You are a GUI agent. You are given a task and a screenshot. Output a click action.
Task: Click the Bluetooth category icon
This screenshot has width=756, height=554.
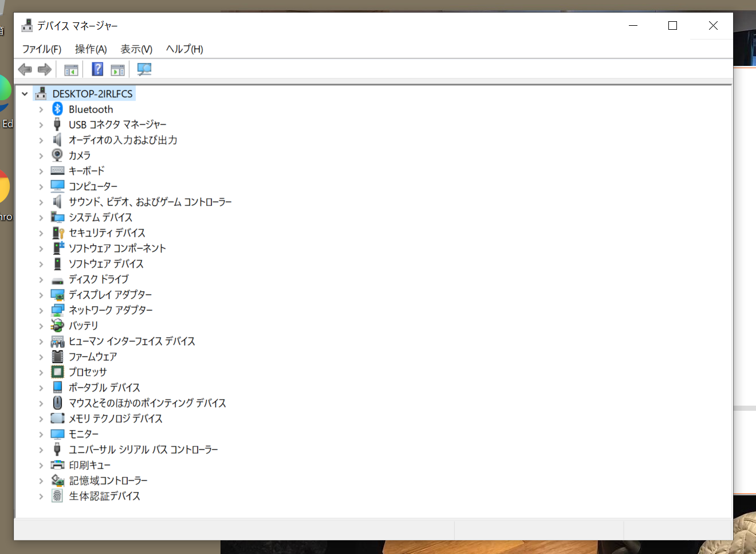tap(57, 109)
